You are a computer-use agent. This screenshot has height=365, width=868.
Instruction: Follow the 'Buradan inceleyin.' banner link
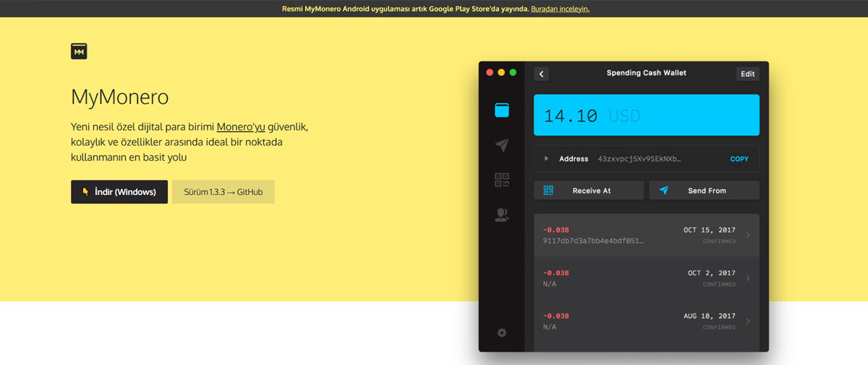560,9
